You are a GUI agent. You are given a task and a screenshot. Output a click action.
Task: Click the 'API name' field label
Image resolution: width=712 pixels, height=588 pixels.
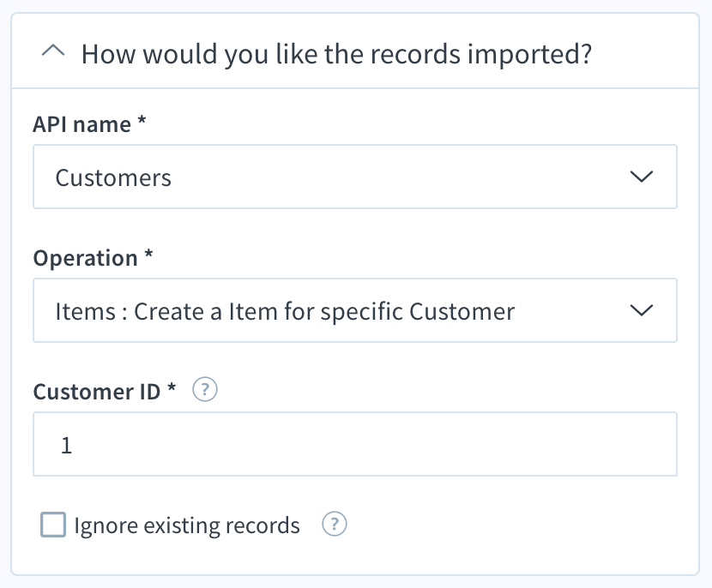pyautogui.click(x=82, y=124)
